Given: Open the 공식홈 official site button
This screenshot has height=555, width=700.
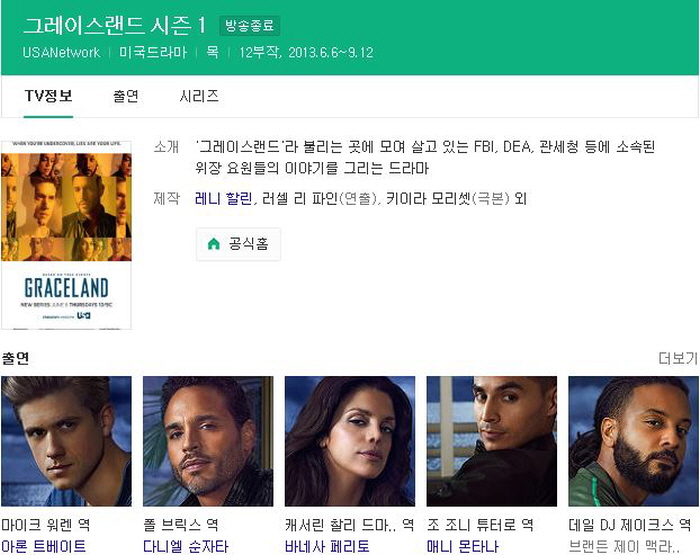Looking at the screenshot, I should coord(238,244).
